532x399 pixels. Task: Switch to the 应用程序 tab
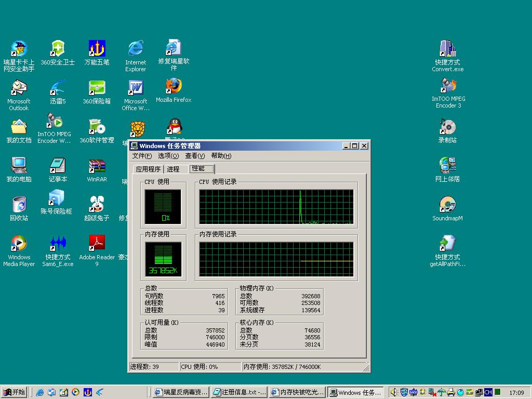tap(148, 169)
